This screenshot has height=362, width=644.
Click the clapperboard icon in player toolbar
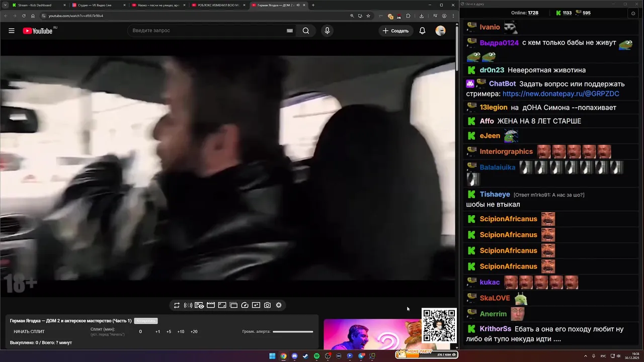[x=211, y=305]
